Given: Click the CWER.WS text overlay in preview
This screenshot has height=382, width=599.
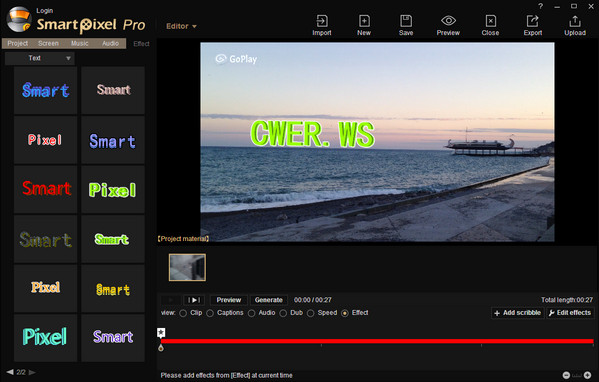Looking at the screenshot, I should [x=312, y=134].
